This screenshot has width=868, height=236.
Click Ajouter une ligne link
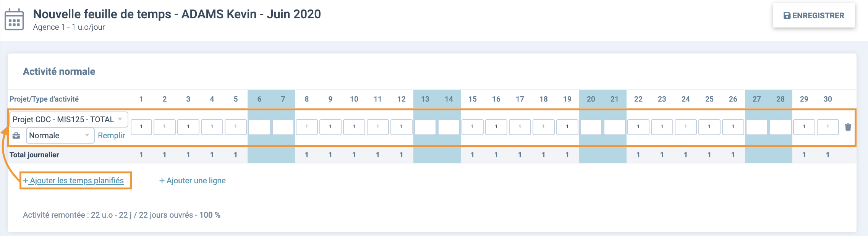click(x=193, y=181)
